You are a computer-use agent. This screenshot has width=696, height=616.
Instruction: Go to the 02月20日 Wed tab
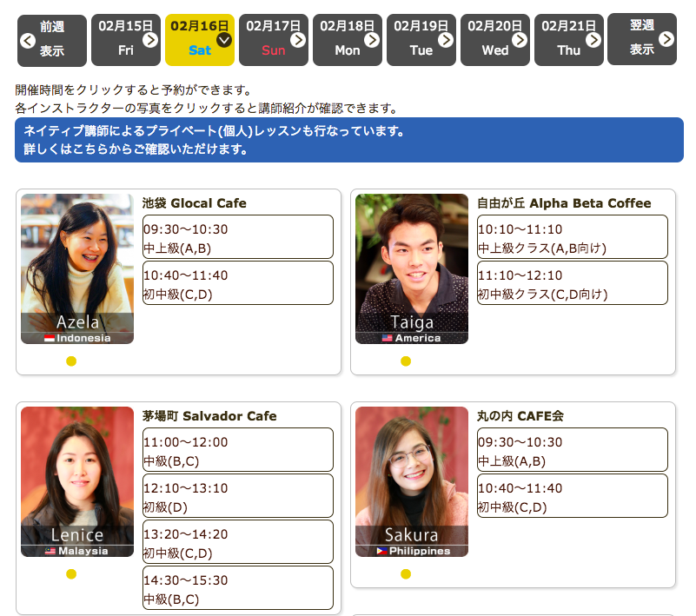coord(494,40)
